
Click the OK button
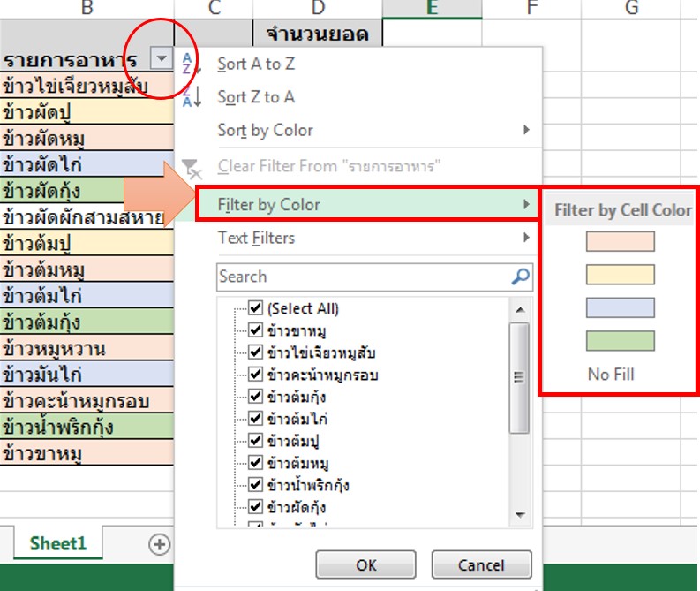point(365,564)
